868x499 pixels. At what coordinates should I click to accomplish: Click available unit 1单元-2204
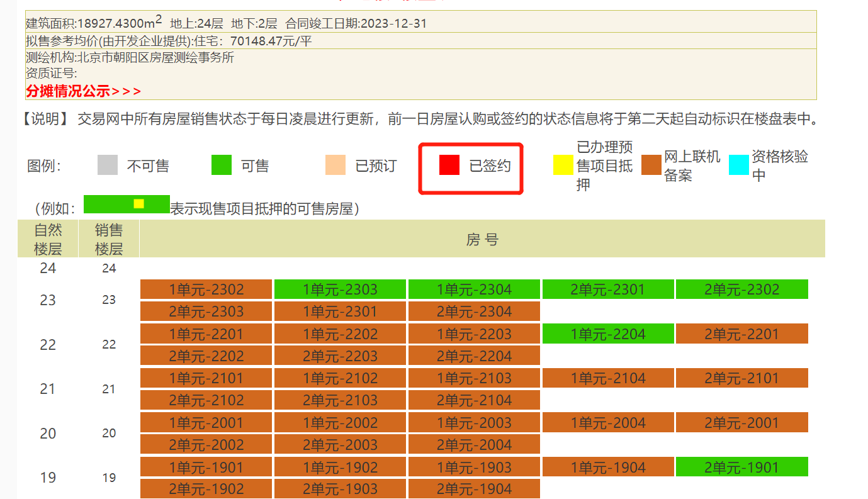(607, 334)
